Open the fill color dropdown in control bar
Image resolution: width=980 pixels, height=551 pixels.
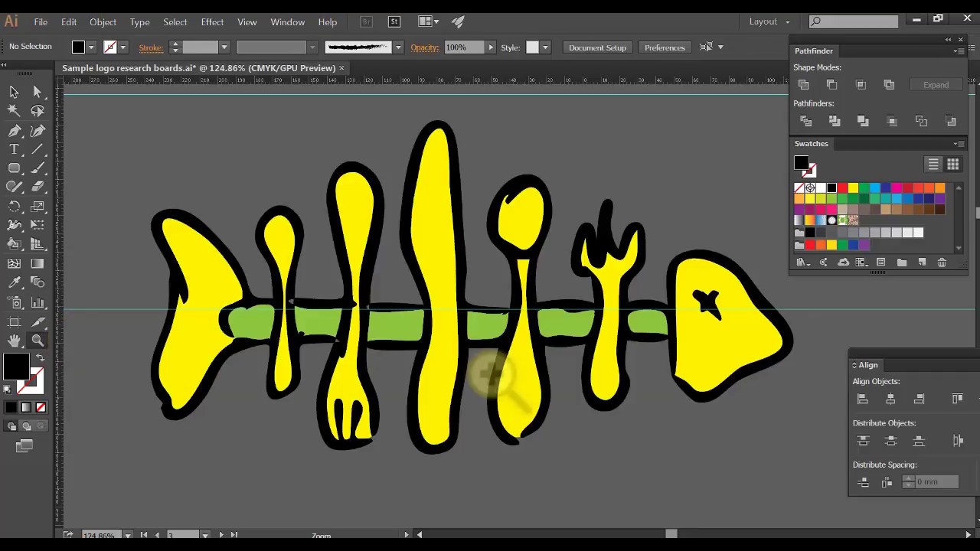point(91,47)
